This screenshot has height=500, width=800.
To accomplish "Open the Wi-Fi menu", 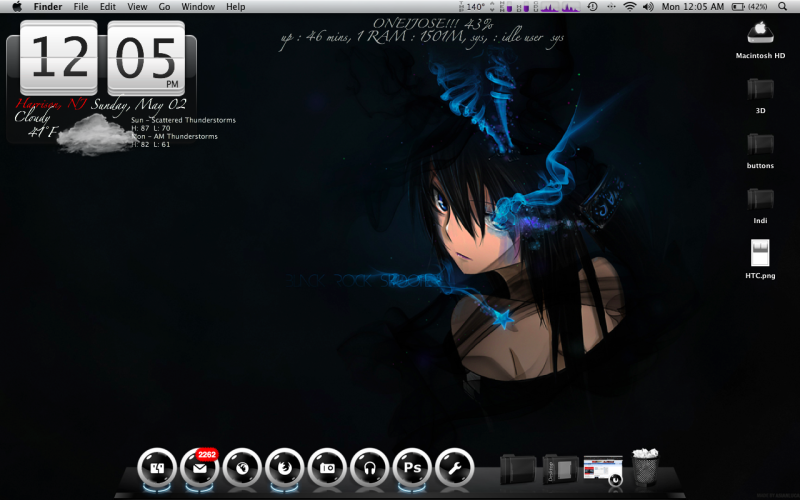I will point(630,7).
